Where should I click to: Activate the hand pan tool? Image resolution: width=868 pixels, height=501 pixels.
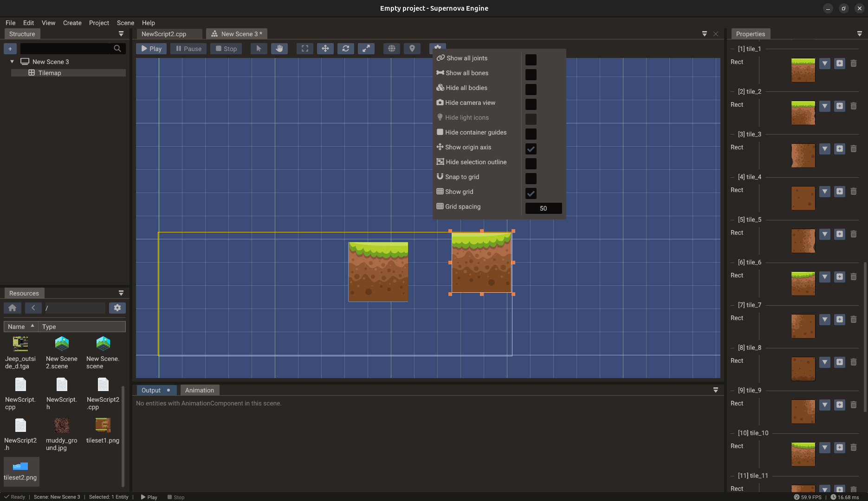pos(279,48)
